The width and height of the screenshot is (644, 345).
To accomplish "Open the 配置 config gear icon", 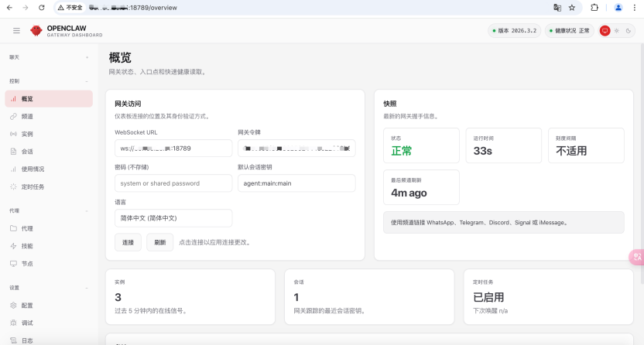I will 14,306.
